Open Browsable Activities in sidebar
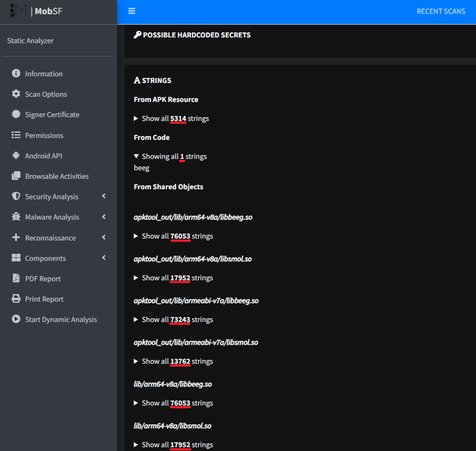476x451 pixels. [x=57, y=176]
